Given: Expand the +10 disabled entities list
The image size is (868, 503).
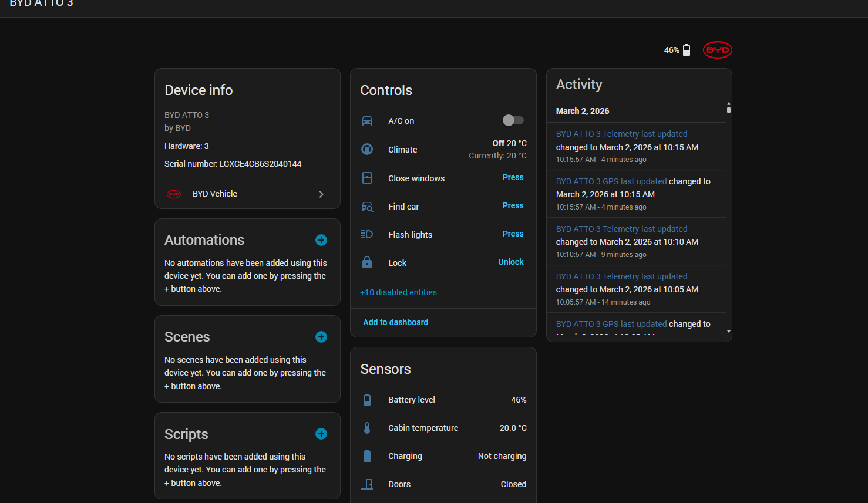Looking at the screenshot, I should pos(398,292).
